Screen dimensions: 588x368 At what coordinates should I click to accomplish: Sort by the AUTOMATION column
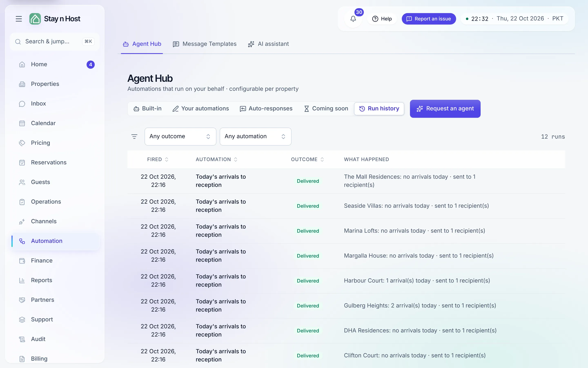pos(216,159)
